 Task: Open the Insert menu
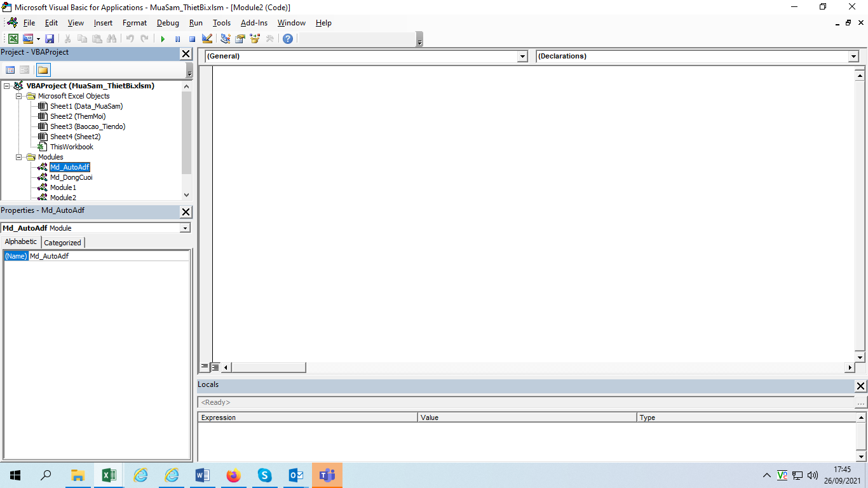click(x=103, y=23)
